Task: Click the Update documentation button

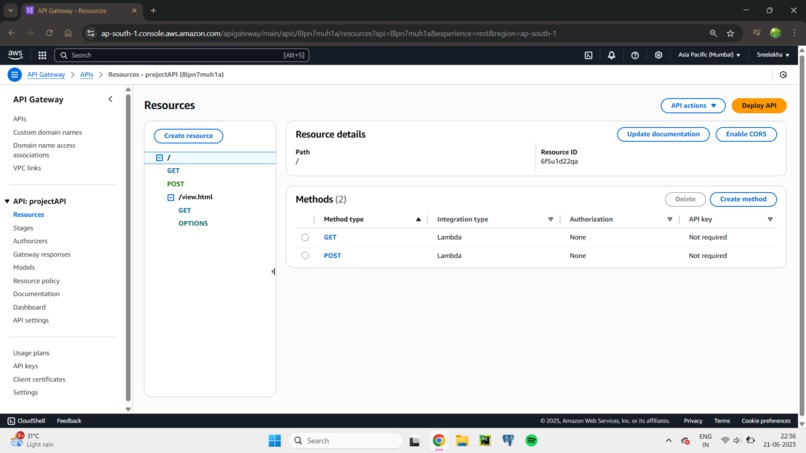Action: click(663, 134)
